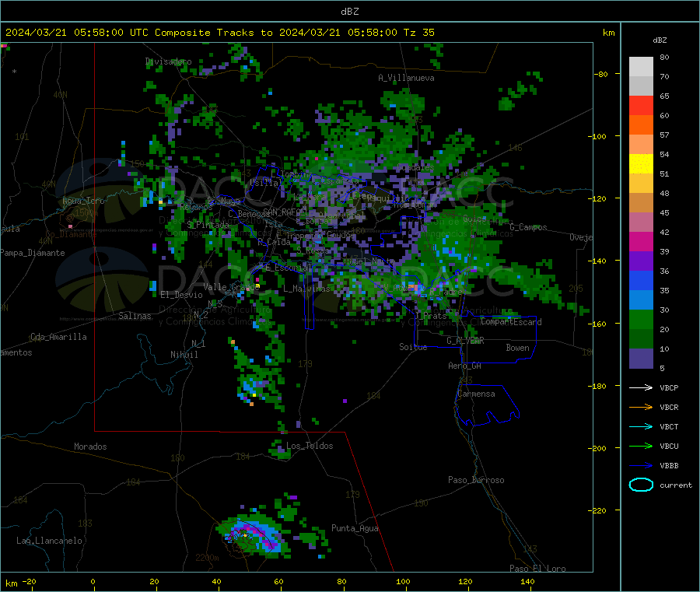The width and height of the screenshot is (700, 592).
Task: Click the S_Pintada map label
Action: [x=208, y=224]
